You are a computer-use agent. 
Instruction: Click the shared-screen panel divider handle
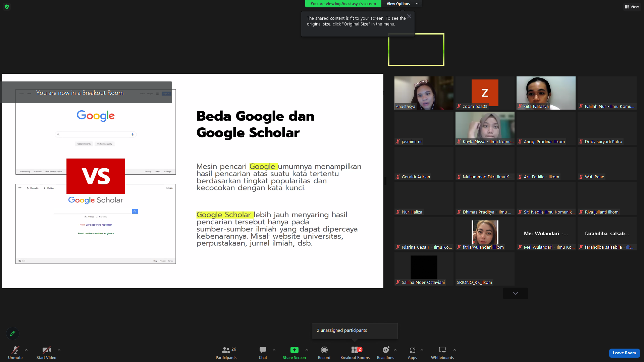coord(385,181)
